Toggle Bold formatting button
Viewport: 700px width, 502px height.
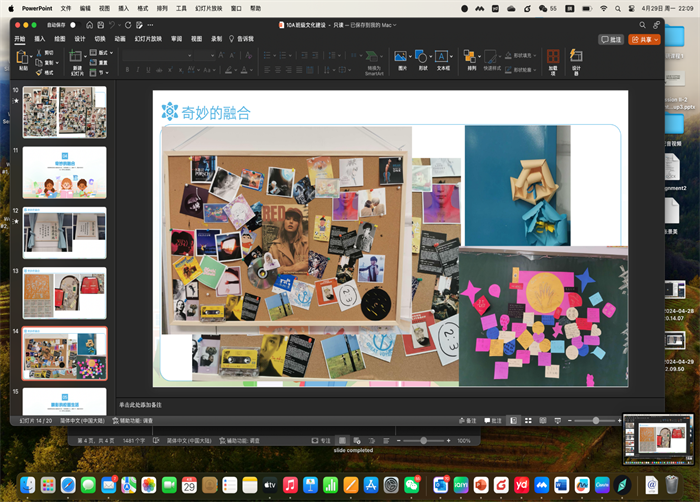point(127,70)
